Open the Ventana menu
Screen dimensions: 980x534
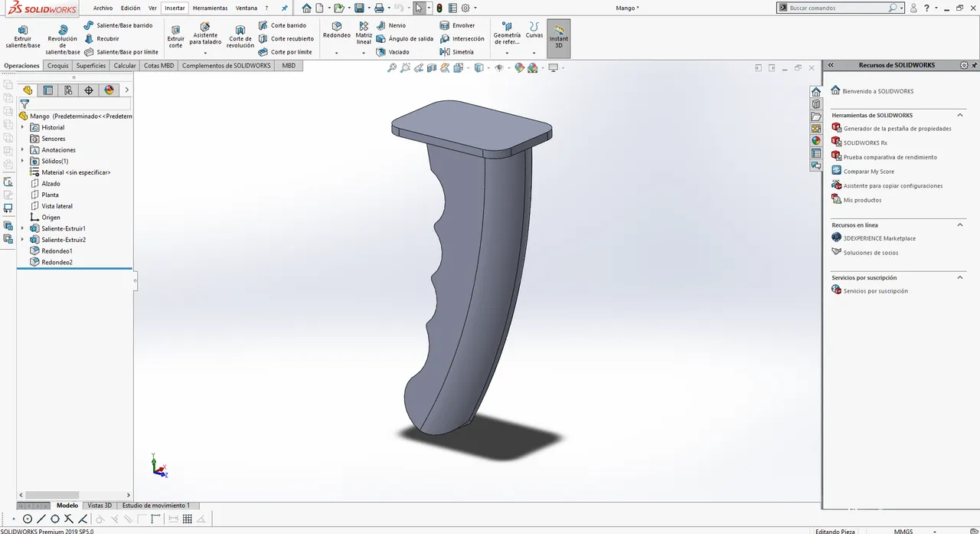pos(247,8)
